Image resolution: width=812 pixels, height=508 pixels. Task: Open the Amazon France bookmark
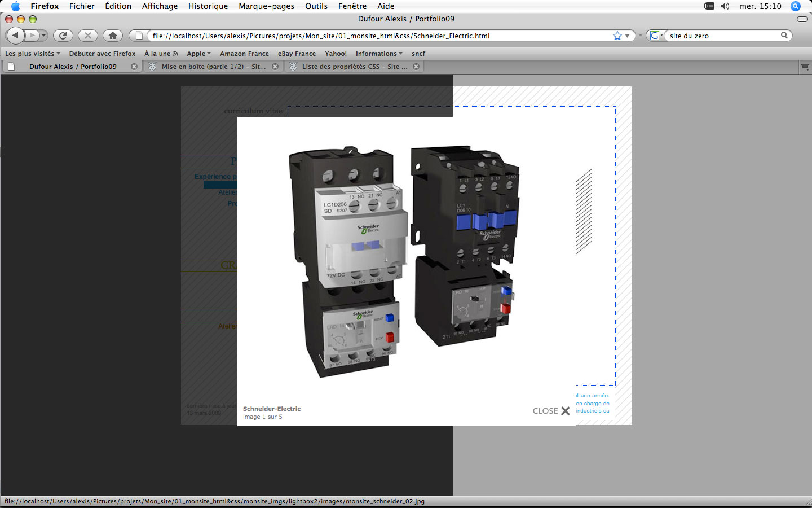coord(244,54)
